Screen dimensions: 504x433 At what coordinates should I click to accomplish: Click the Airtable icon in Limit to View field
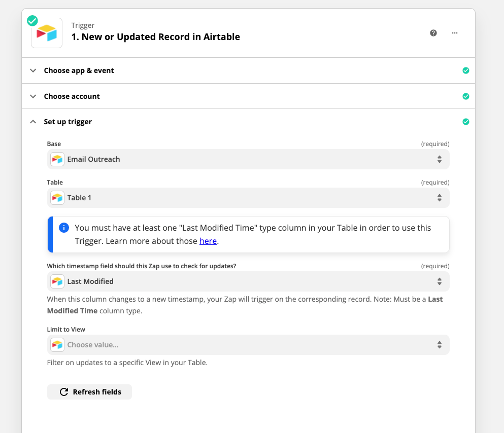click(x=57, y=345)
